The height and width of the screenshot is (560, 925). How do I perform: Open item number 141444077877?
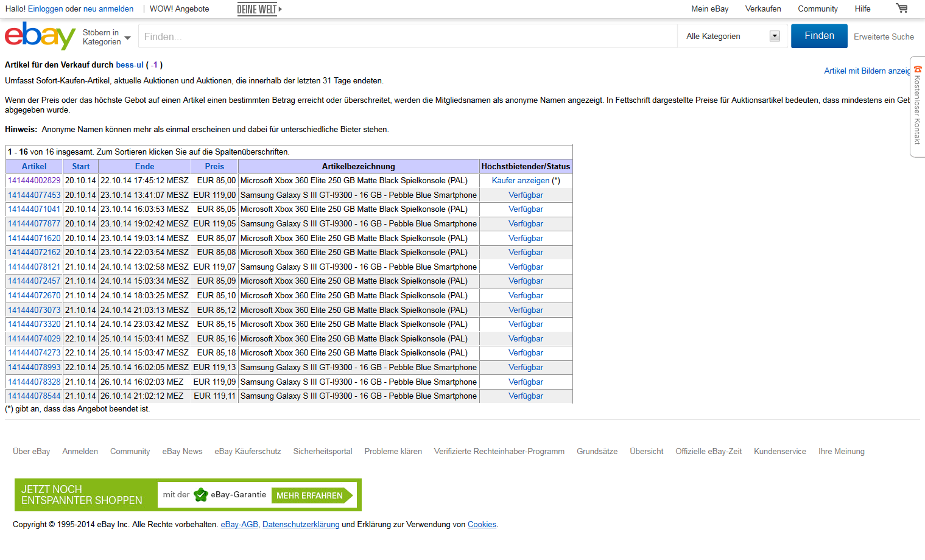pos(34,223)
